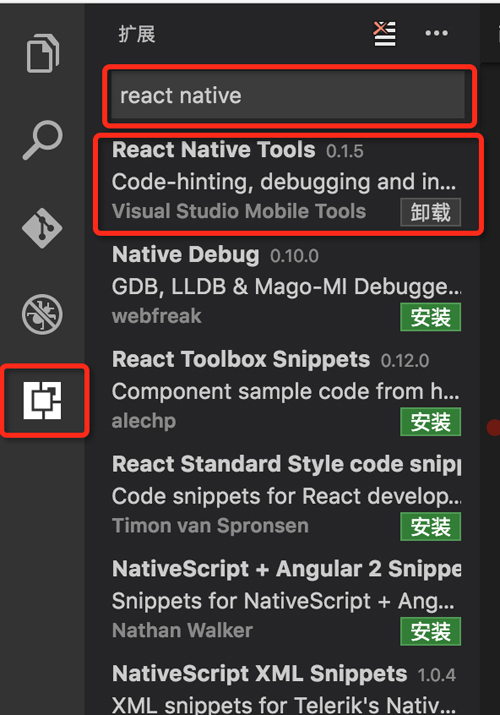
Task: Click the alechp publisher name
Action: click(x=144, y=421)
